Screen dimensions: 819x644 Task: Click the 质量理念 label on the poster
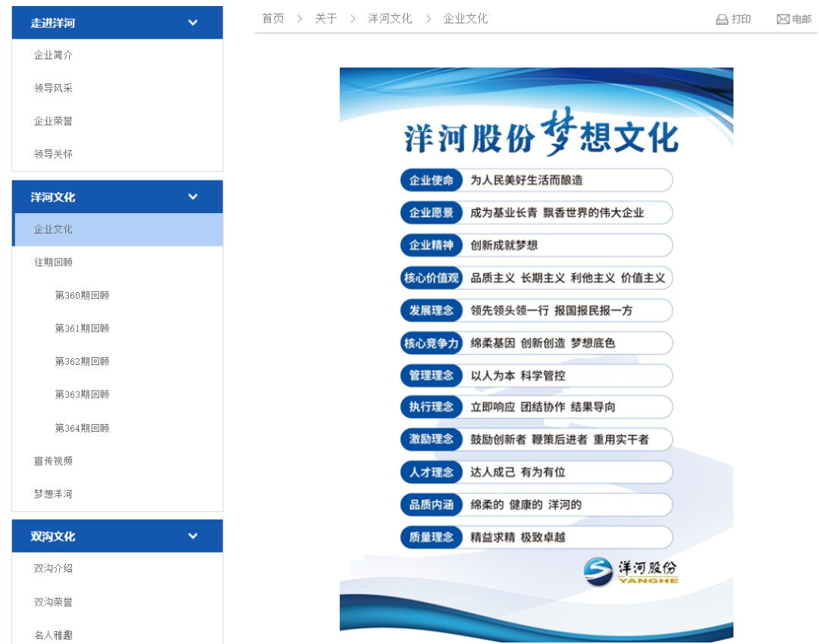coord(431,537)
